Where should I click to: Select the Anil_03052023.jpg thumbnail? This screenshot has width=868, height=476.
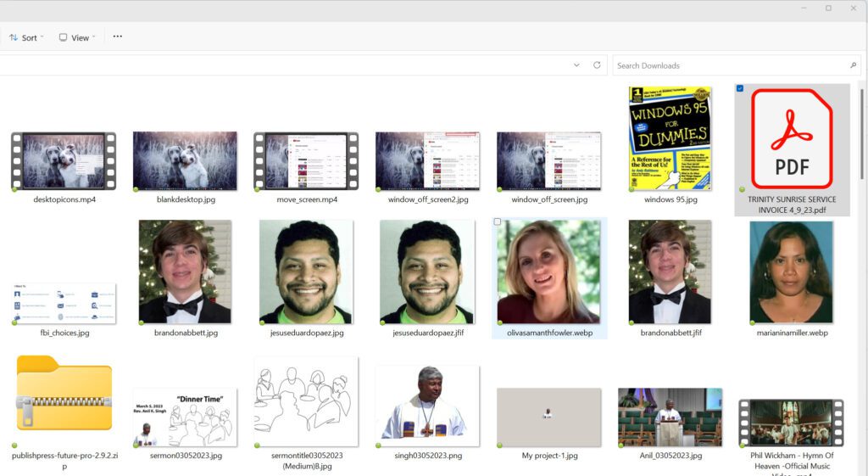pos(670,417)
